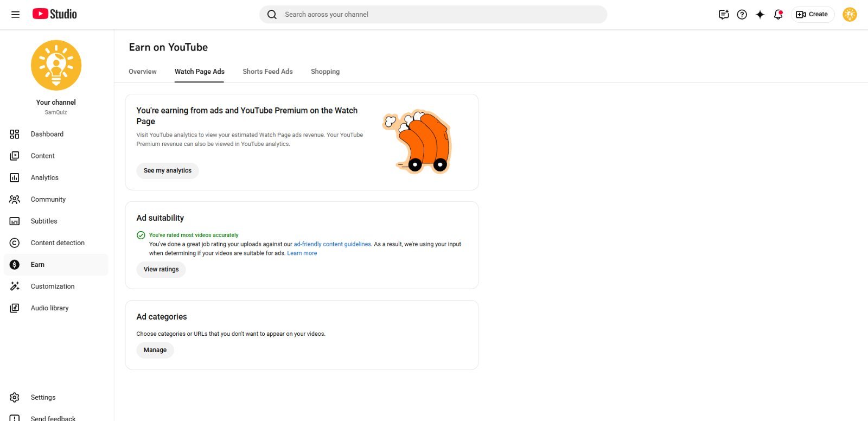Click the Earn on YouTube heading
Image resolution: width=868 pixels, height=421 pixels.
168,47
